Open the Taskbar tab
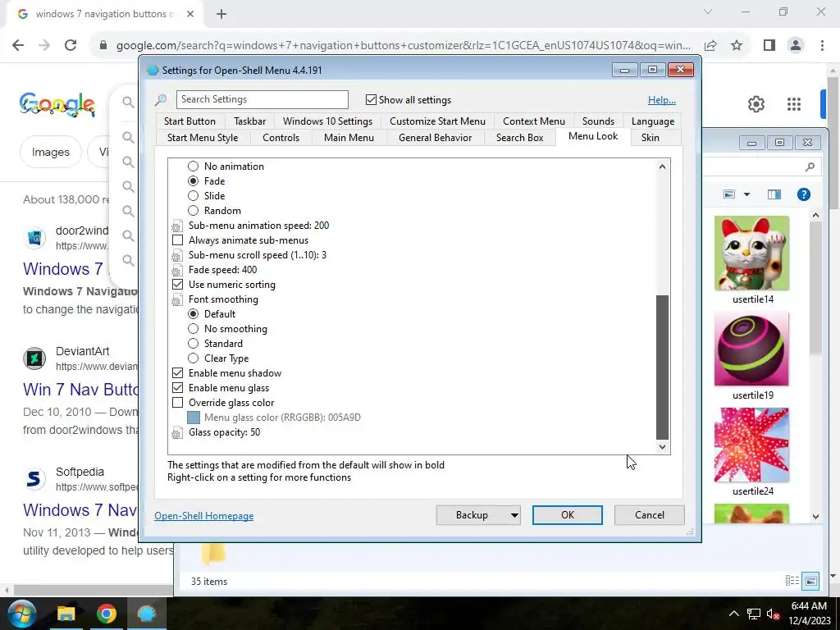Image resolution: width=840 pixels, height=630 pixels. [249, 121]
